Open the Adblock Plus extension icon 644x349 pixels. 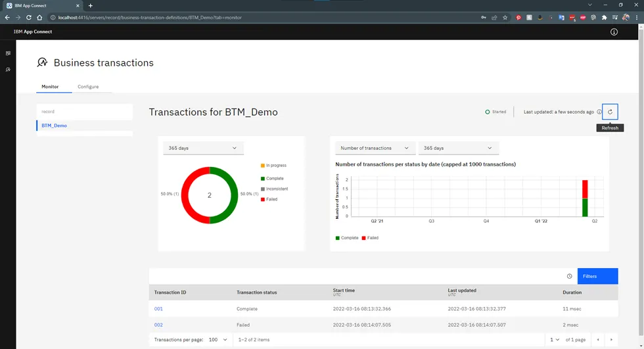[583, 18]
